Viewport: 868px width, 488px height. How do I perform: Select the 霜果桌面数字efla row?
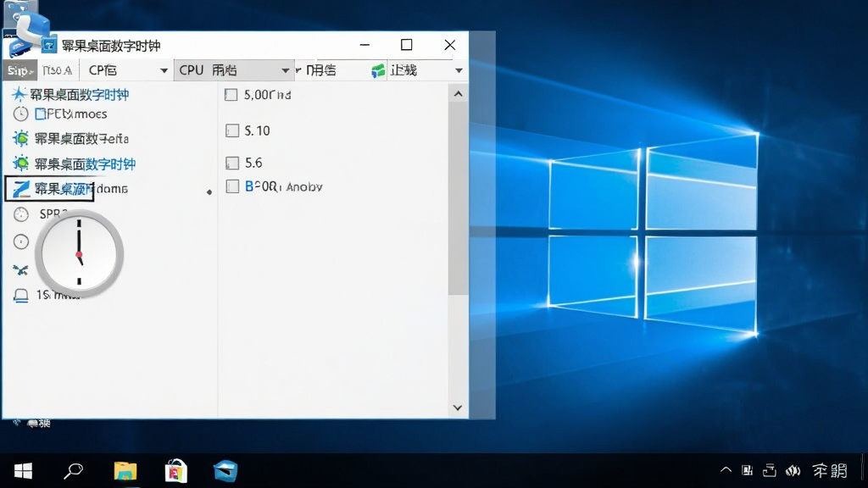(x=71, y=138)
